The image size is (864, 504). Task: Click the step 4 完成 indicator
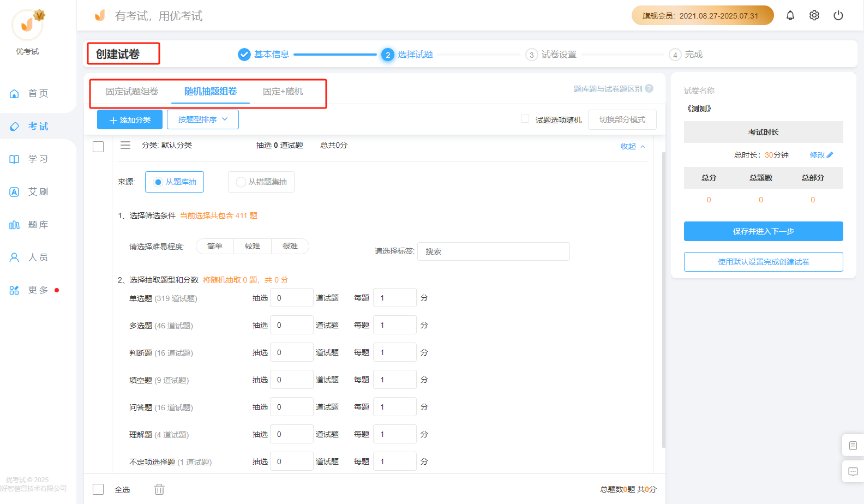click(x=675, y=55)
